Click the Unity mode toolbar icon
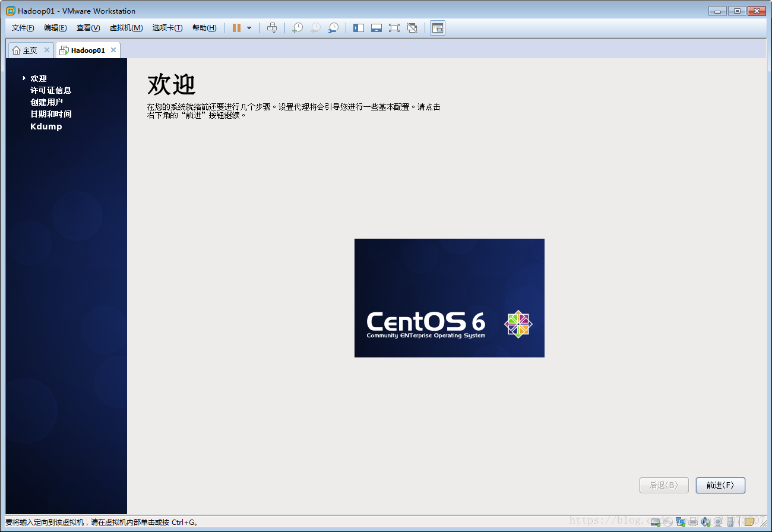772x532 pixels. coord(412,28)
